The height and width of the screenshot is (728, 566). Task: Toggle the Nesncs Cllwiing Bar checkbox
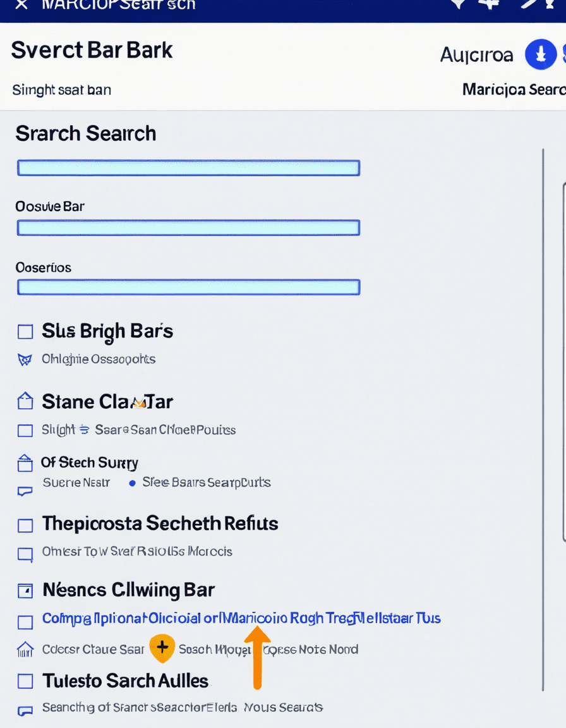tap(25, 591)
